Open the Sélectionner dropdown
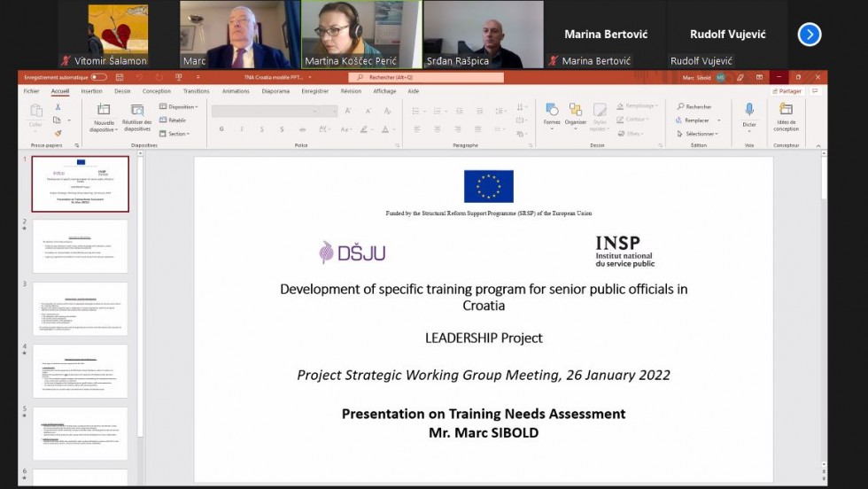The height and width of the screenshot is (489, 868). 698,134
